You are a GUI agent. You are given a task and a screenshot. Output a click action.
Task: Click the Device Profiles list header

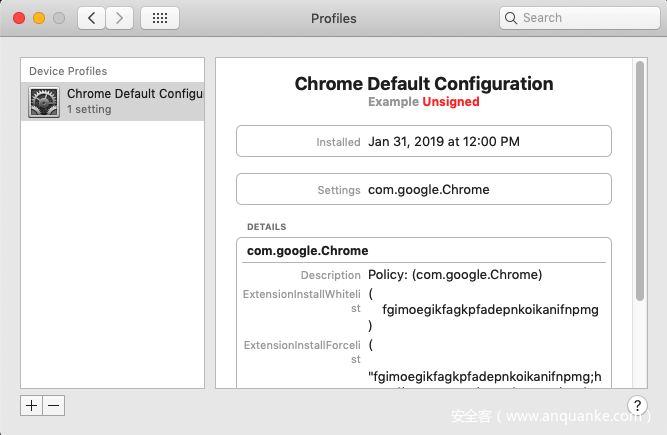[x=68, y=71]
